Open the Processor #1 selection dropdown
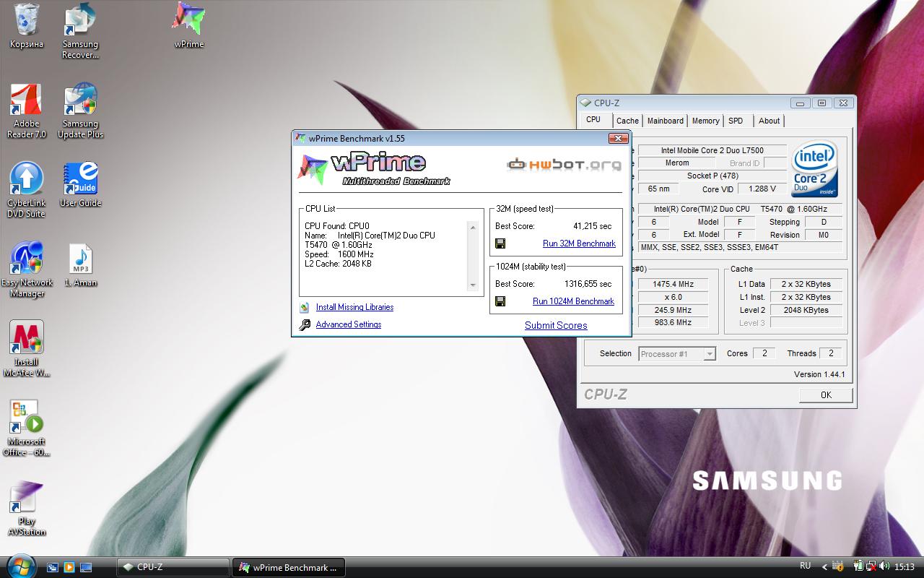The height and width of the screenshot is (578, 924). pos(677,354)
